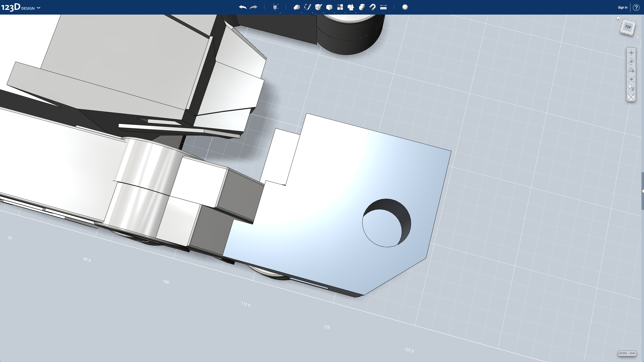Toggle the Snap magnet tool
This screenshot has width=644, height=362.
(373, 7)
